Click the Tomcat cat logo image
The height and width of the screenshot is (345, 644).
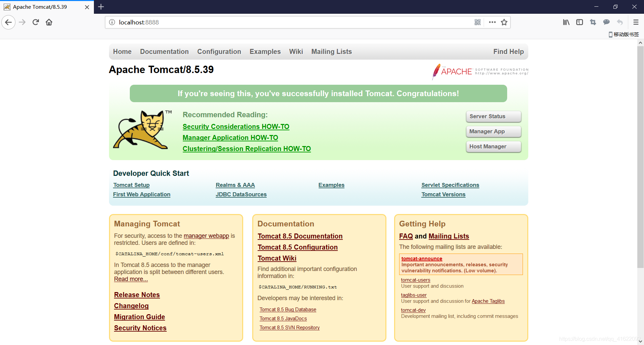(143, 130)
